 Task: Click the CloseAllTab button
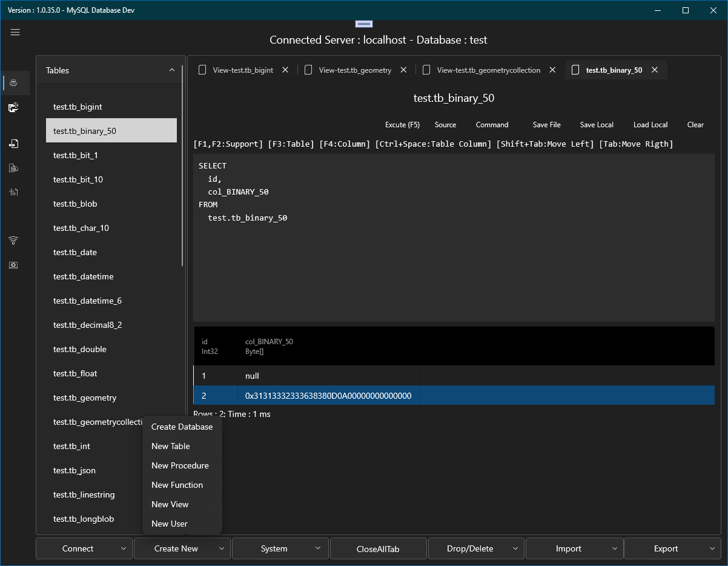coord(378,548)
